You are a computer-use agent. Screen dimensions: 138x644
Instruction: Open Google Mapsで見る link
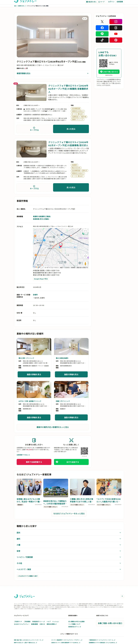pos(41,279)
